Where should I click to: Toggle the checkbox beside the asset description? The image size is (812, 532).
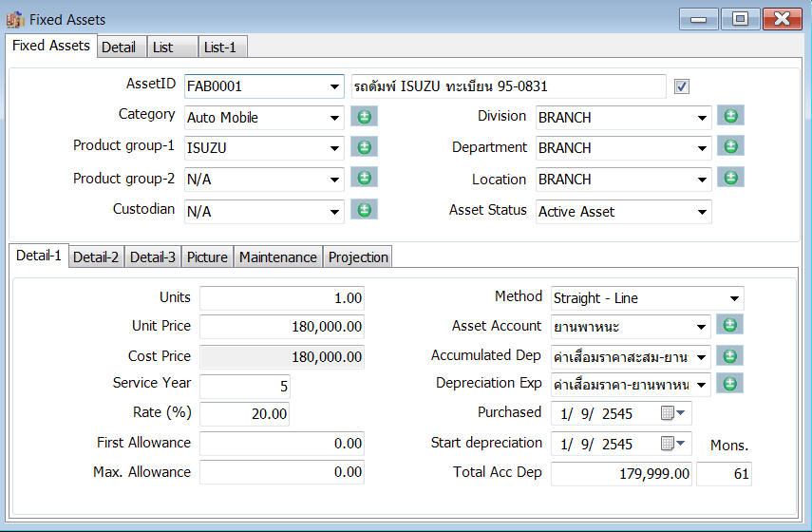(x=682, y=86)
